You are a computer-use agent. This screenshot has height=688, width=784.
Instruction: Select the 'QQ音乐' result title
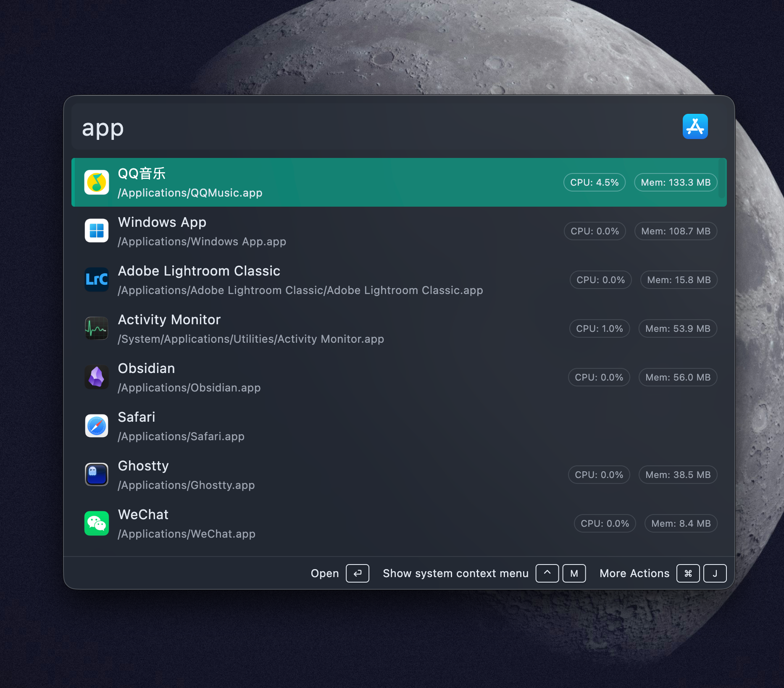coord(142,173)
